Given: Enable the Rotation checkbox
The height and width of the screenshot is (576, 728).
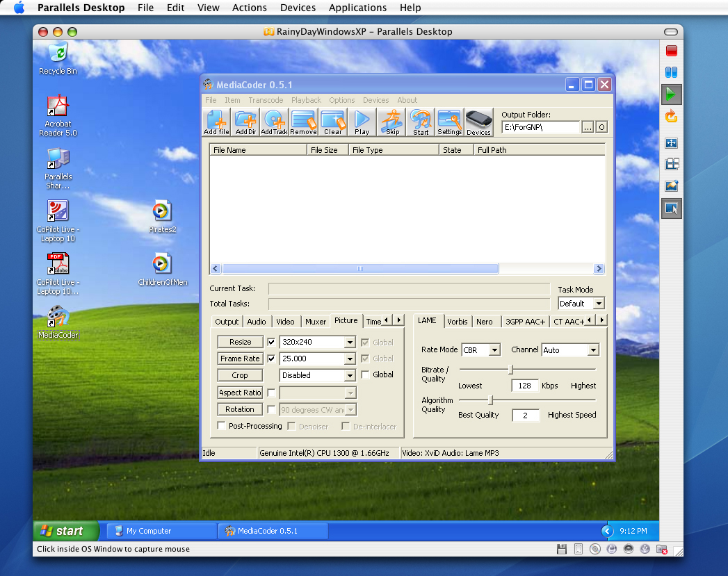Looking at the screenshot, I should coord(271,409).
